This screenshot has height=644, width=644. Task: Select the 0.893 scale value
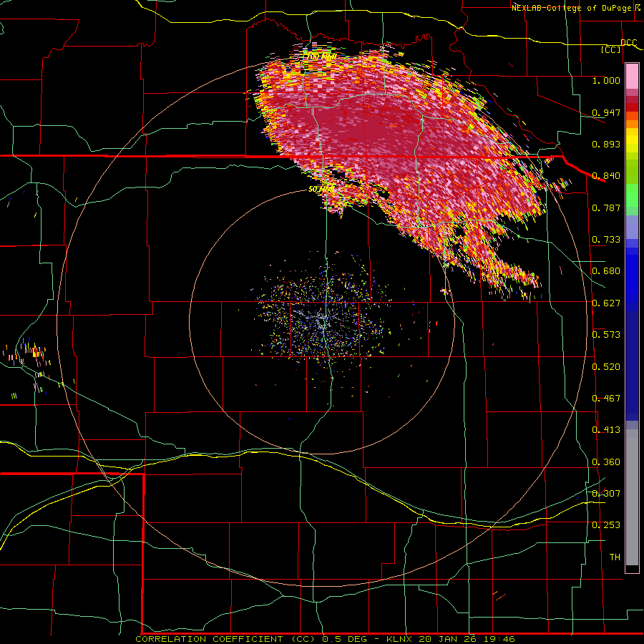coord(606,144)
